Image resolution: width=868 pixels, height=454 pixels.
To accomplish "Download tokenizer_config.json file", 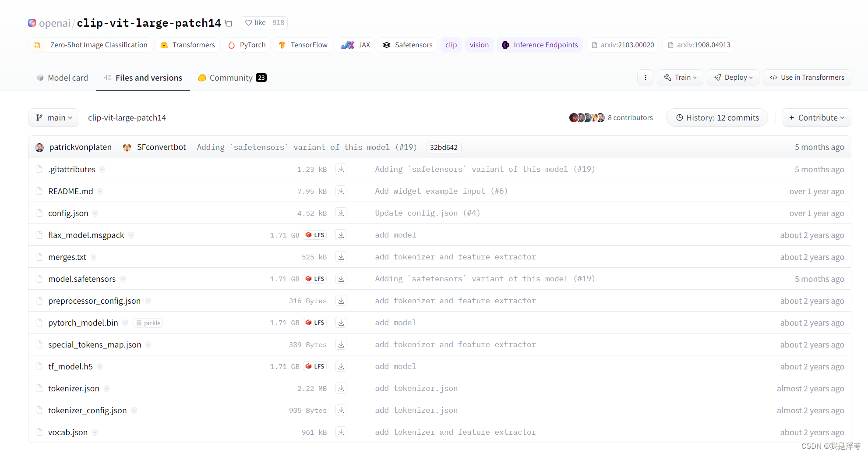I will [341, 410].
